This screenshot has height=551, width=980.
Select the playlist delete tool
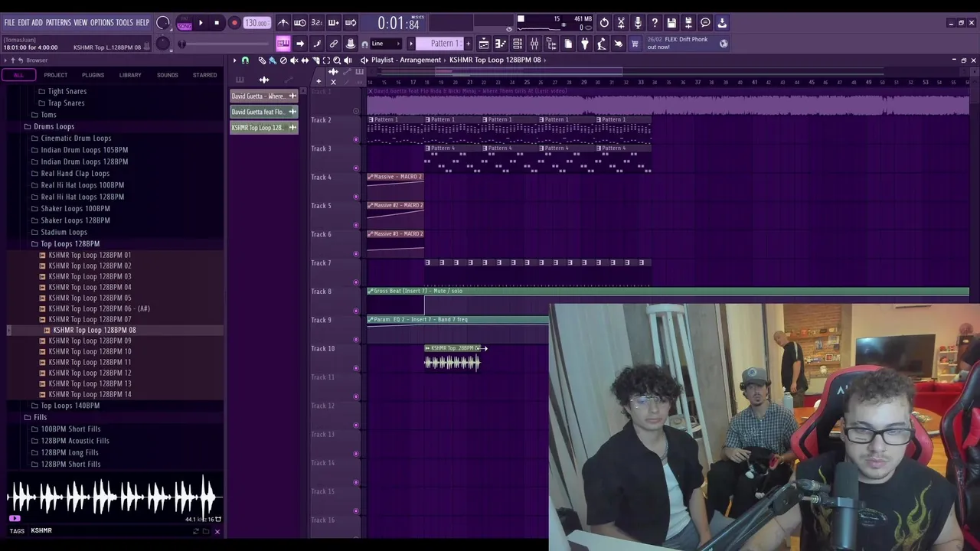click(x=283, y=60)
